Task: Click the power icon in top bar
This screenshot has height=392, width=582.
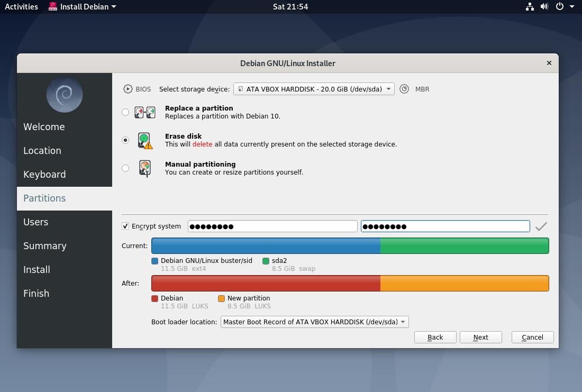Action: [560, 7]
